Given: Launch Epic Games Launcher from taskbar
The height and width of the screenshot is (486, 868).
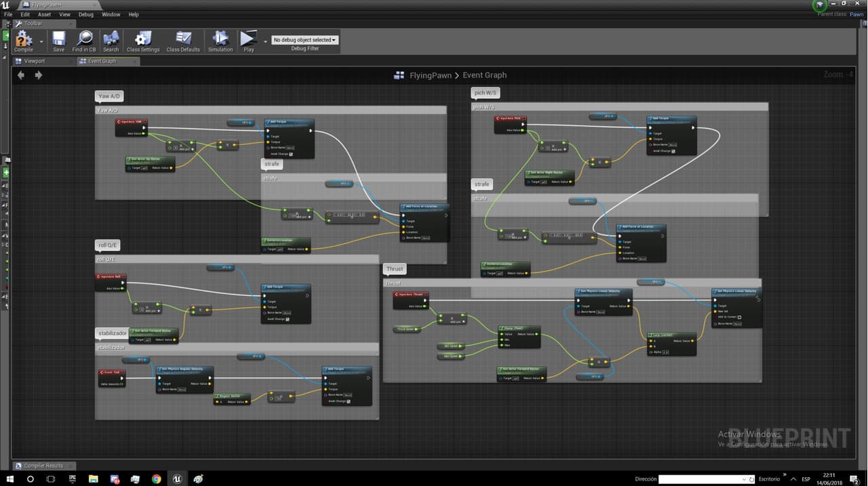Looking at the screenshot, I should click(x=72, y=479).
